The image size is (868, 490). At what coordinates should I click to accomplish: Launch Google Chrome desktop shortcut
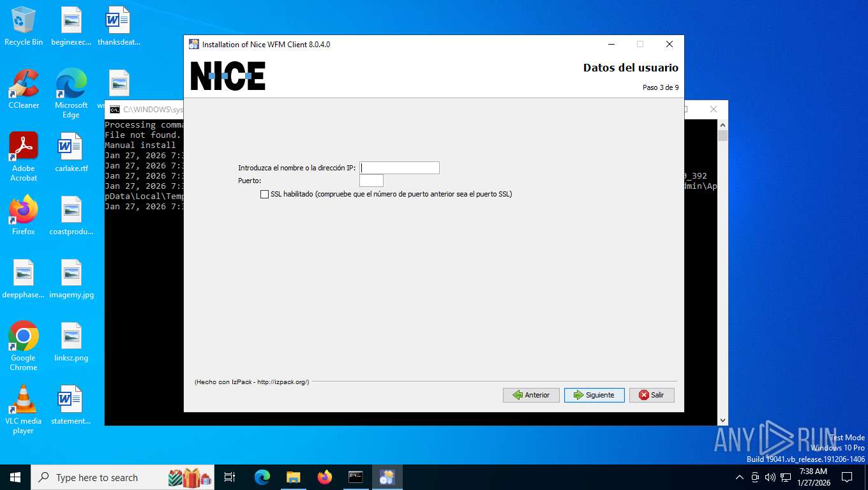pos(24,346)
